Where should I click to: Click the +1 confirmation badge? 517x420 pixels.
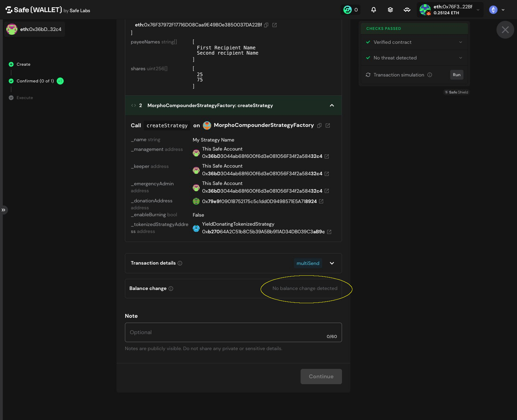60,81
